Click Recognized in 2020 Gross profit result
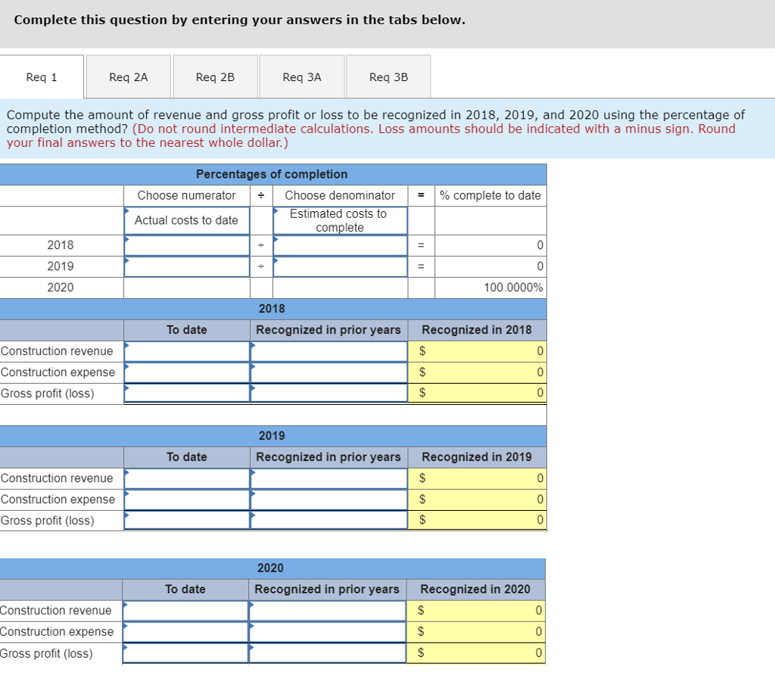 point(476,653)
